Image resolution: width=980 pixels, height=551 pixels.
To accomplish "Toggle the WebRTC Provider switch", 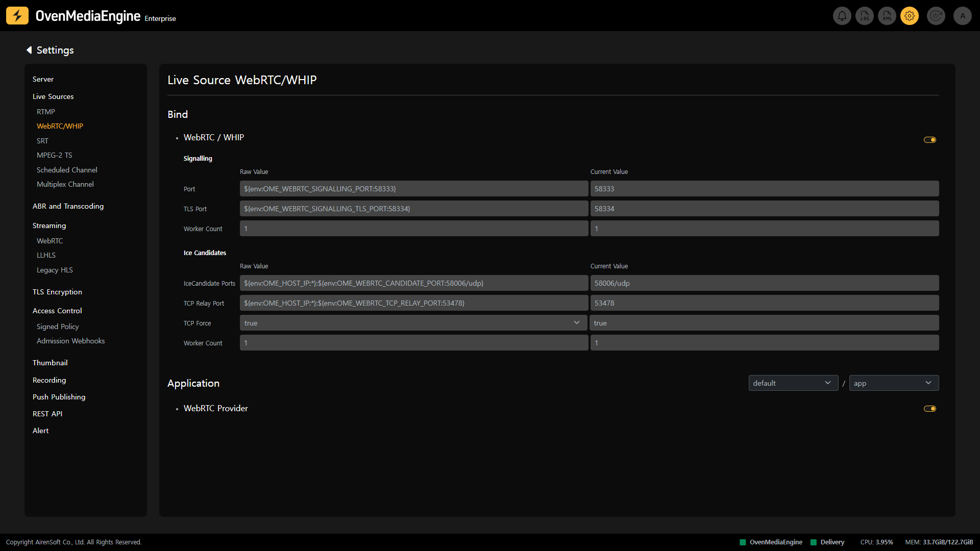I will click(x=929, y=409).
